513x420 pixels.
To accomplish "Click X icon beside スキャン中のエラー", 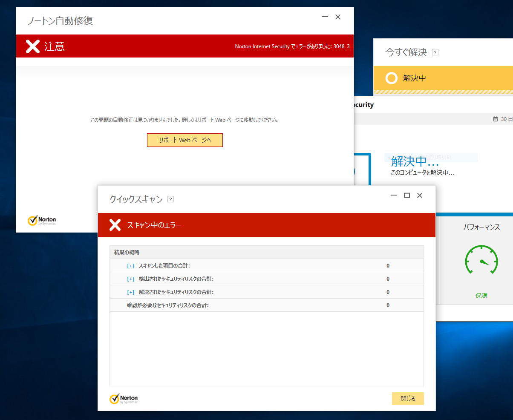I will [x=115, y=225].
